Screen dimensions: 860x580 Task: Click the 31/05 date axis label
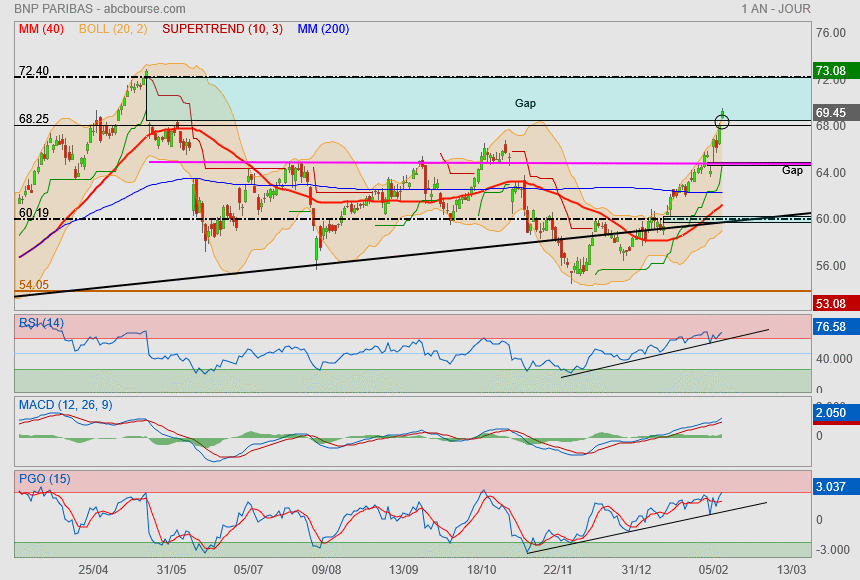click(x=171, y=570)
